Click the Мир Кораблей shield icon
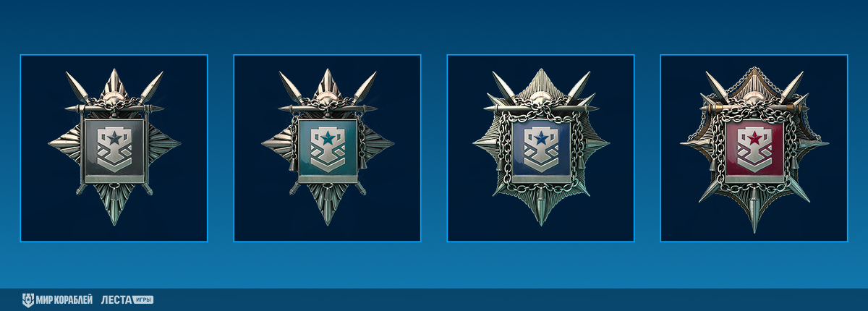Image resolution: width=868 pixels, height=311 pixels. [x=27, y=299]
